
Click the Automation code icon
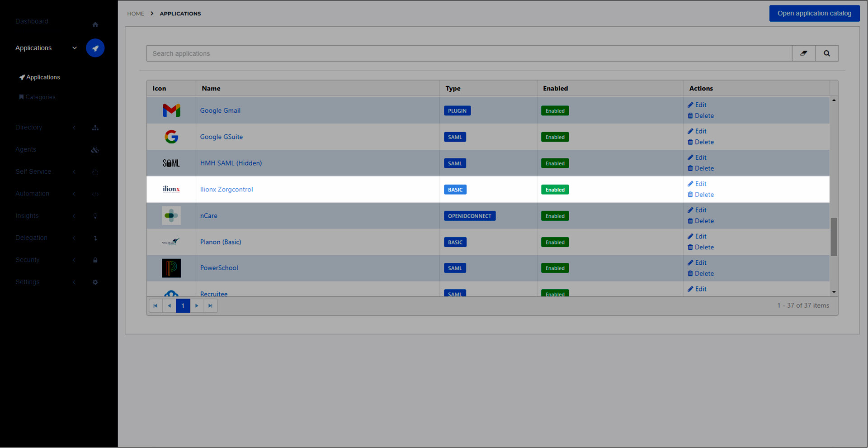point(95,194)
